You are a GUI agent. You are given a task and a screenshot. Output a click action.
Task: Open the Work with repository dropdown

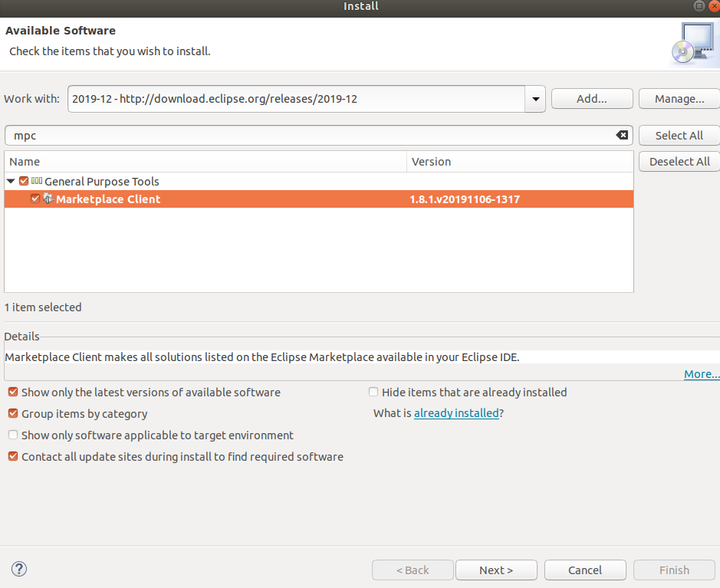click(534, 98)
